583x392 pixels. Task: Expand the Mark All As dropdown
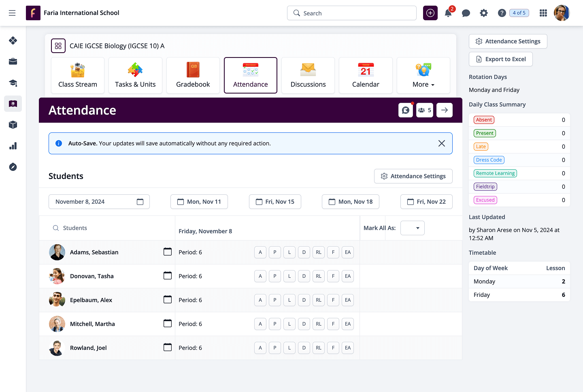pyautogui.click(x=412, y=228)
